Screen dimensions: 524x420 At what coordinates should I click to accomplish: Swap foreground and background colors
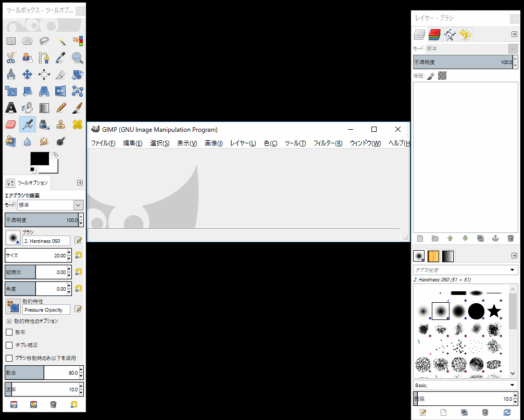(x=55, y=155)
